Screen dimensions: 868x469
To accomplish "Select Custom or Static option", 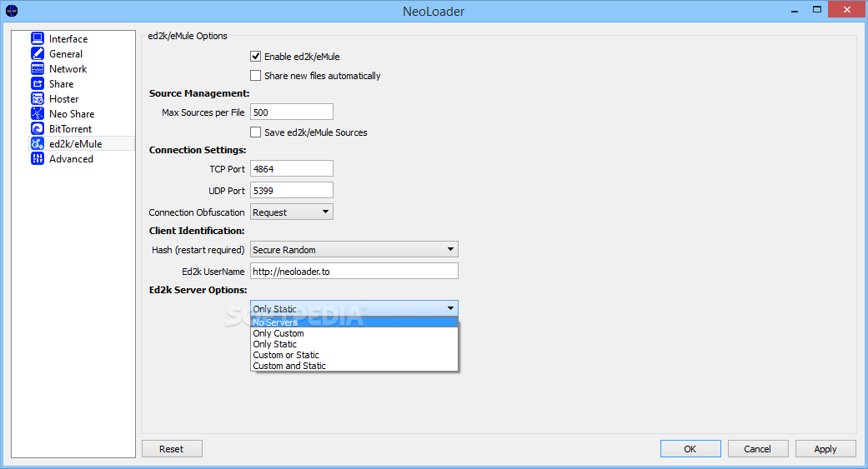I will point(354,355).
